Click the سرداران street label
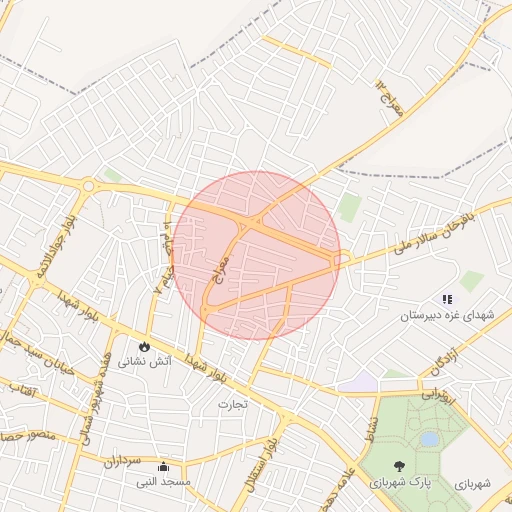This screenshot has width=512, height=512. tap(122, 461)
